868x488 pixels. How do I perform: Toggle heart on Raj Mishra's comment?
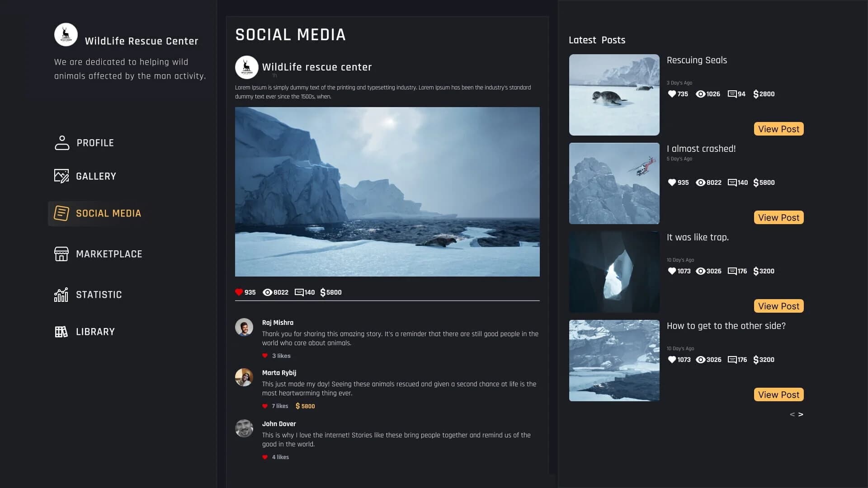pyautogui.click(x=265, y=356)
